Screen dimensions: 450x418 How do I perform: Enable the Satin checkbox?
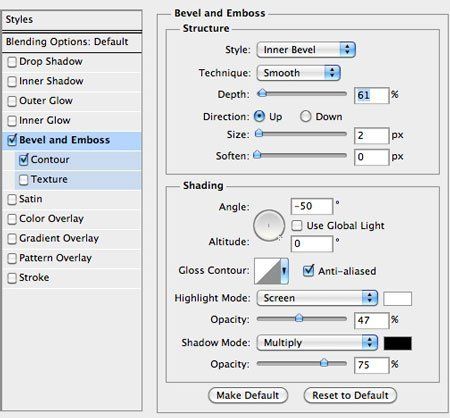[12, 200]
